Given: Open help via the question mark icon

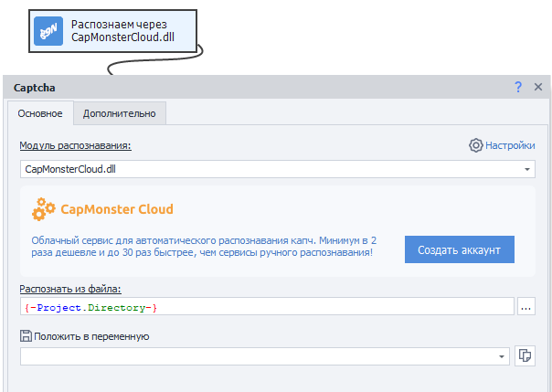Looking at the screenshot, I should (518, 87).
